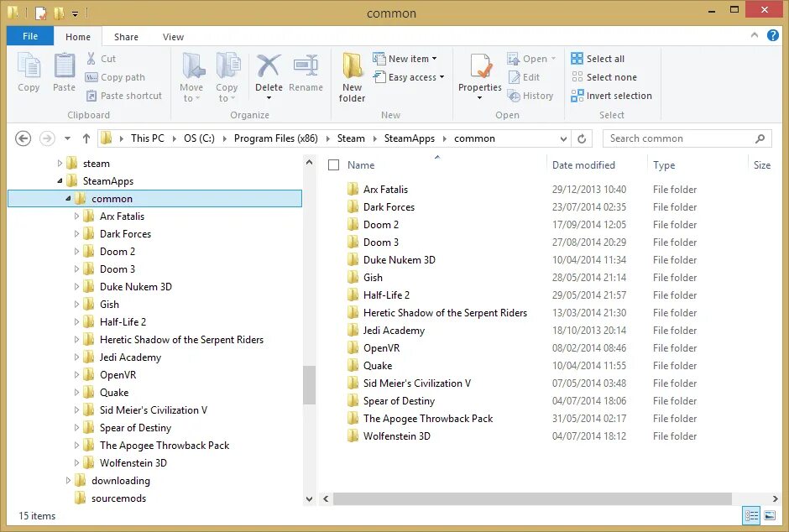Click Program Files (x86) breadcrumb
This screenshot has height=532, width=789.
click(276, 138)
